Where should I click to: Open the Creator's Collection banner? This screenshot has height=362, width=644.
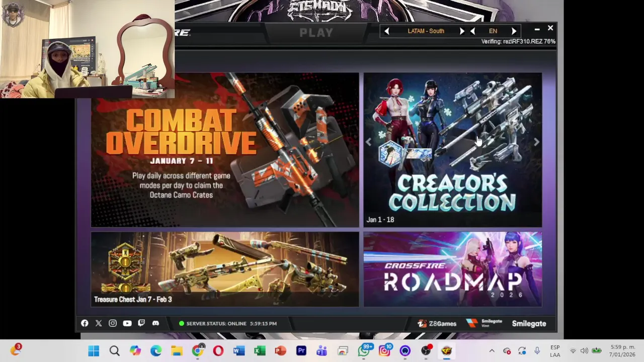coord(453,150)
